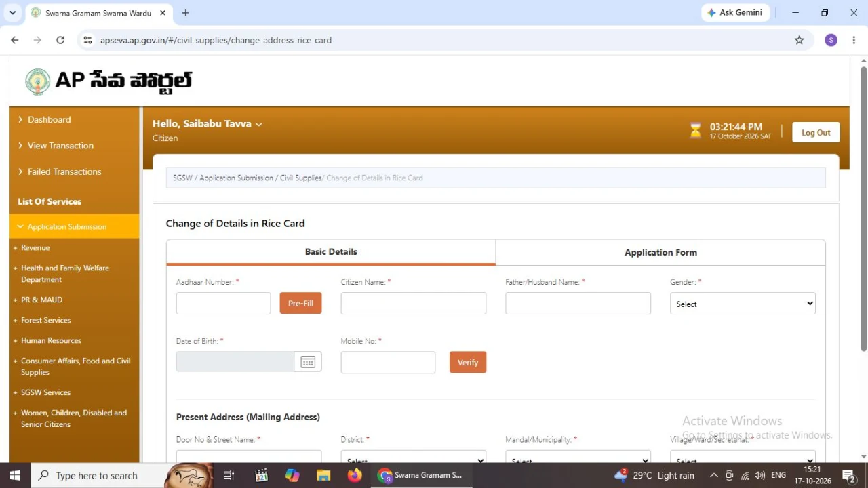Viewport: 868px width, 488px height.
Task: Launch File Explorer from the taskbar
Action: tap(323, 475)
